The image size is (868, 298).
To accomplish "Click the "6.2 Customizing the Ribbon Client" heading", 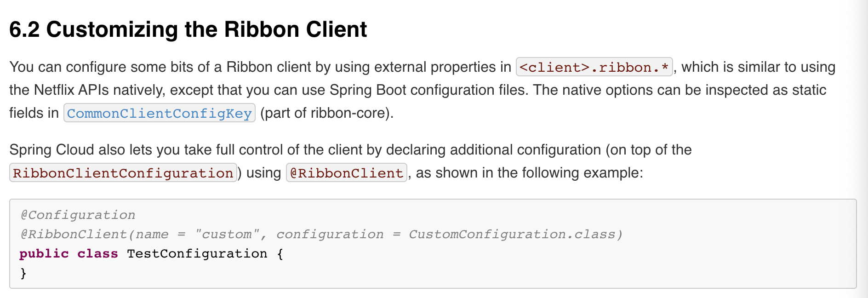I will pyautogui.click(x=188, y=29).
